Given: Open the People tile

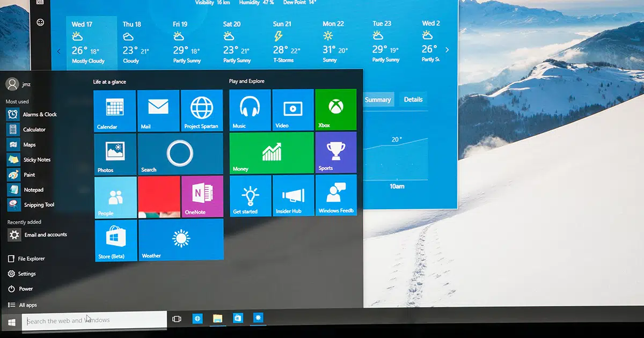Looking at the screenshot, I should 115,197.
